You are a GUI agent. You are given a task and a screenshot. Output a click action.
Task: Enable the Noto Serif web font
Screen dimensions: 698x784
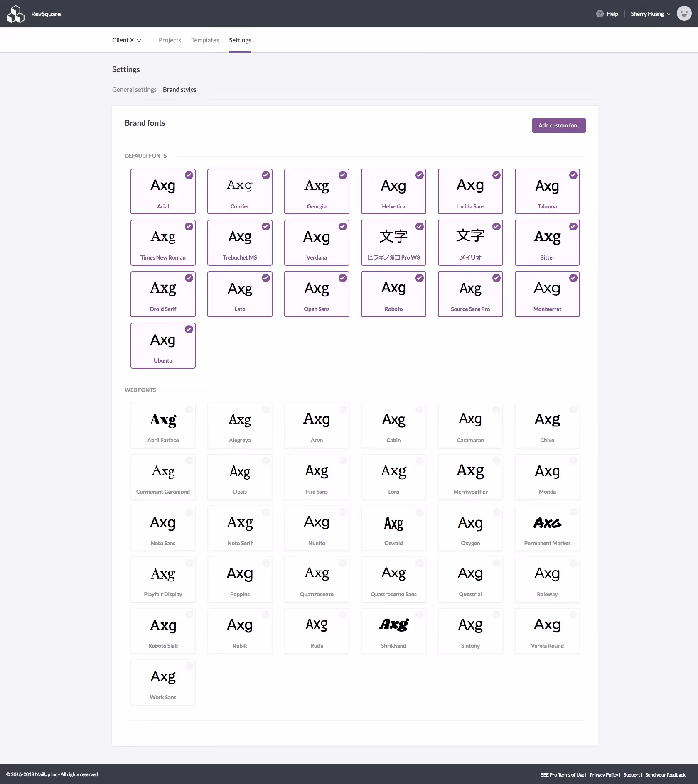240,528
